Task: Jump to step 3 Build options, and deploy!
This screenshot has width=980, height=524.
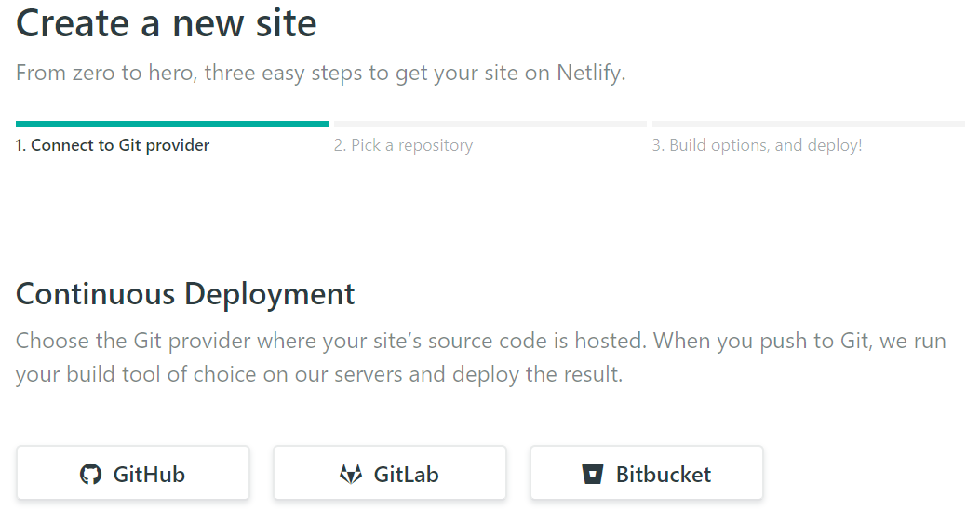Action: click(757, 145)
